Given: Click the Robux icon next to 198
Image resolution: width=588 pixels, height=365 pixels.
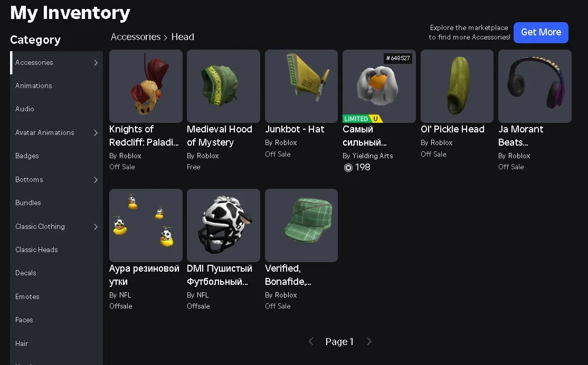Looking at the screenshot, I should (x=348, y=168).
